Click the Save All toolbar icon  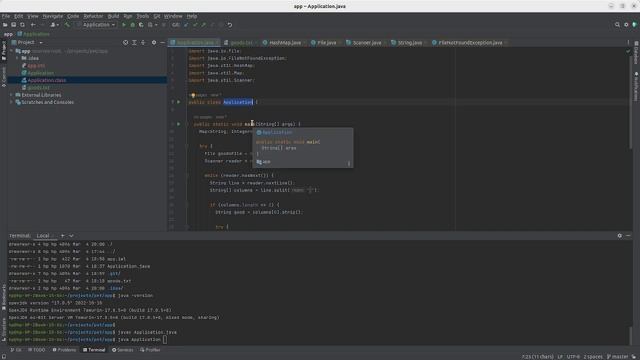[x=13, y=25]
